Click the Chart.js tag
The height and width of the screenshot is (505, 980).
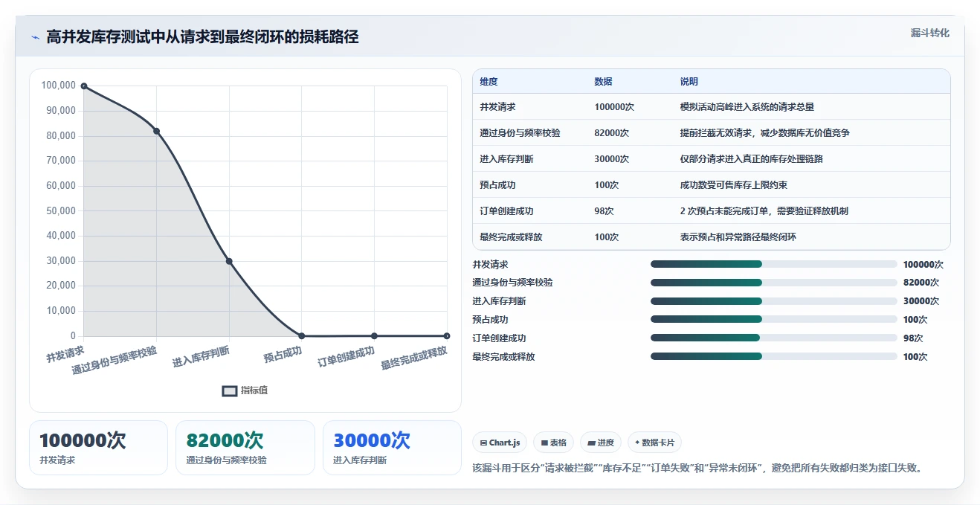coord(500,443)
